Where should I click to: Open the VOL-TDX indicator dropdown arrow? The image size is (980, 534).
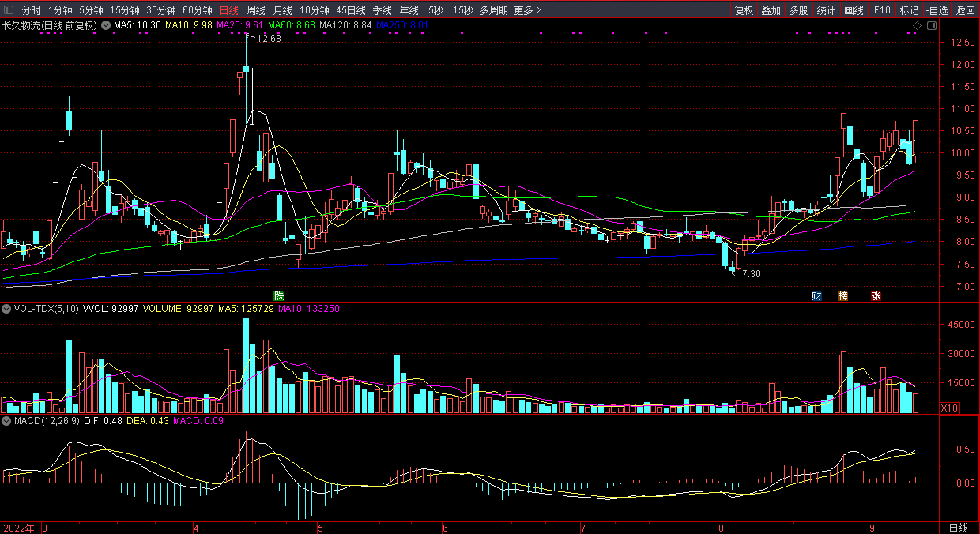(x=6, y=309)
